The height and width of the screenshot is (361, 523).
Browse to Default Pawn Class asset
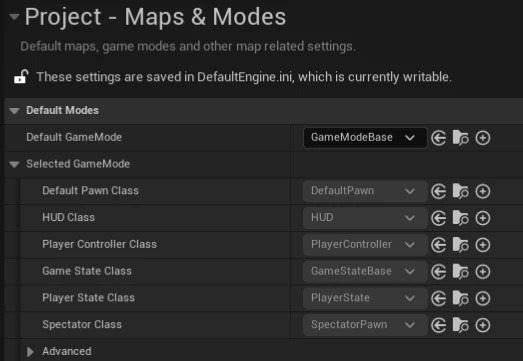pos(461,192)
